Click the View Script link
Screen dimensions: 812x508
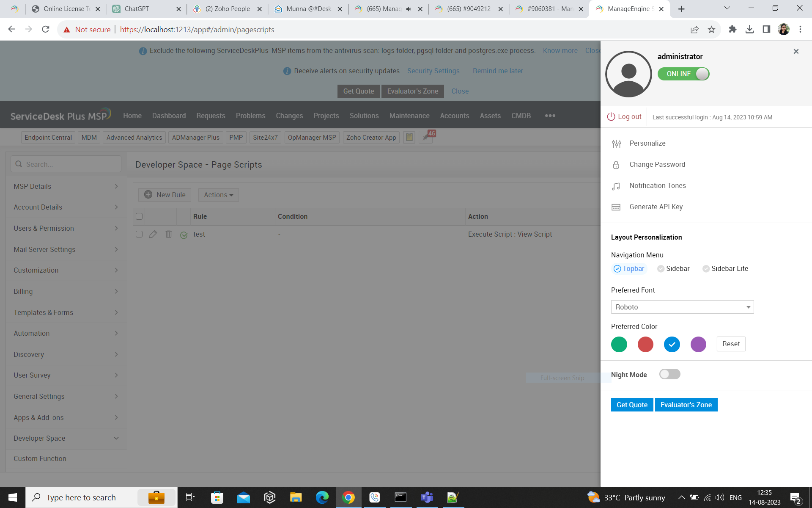[535, 234]
